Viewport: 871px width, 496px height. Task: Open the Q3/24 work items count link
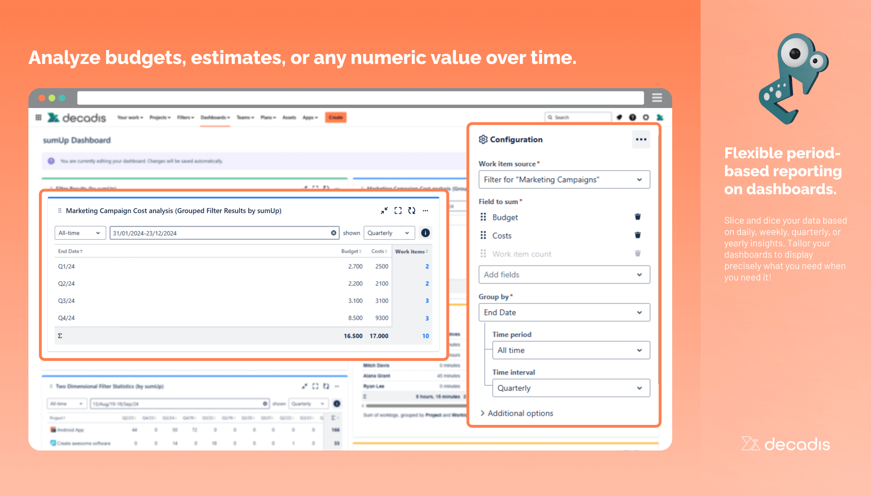tap(427, 301)
